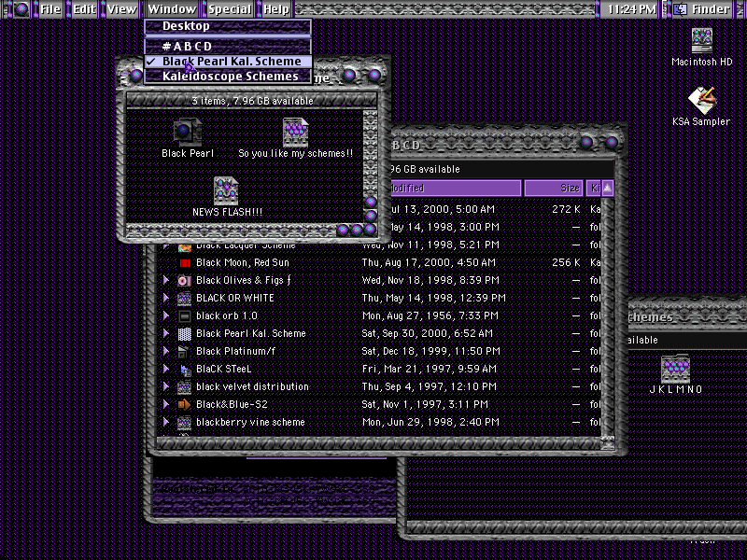Select the J K L M N O folder icon
This screenshot has width=747, height=560.
point(675,369)
